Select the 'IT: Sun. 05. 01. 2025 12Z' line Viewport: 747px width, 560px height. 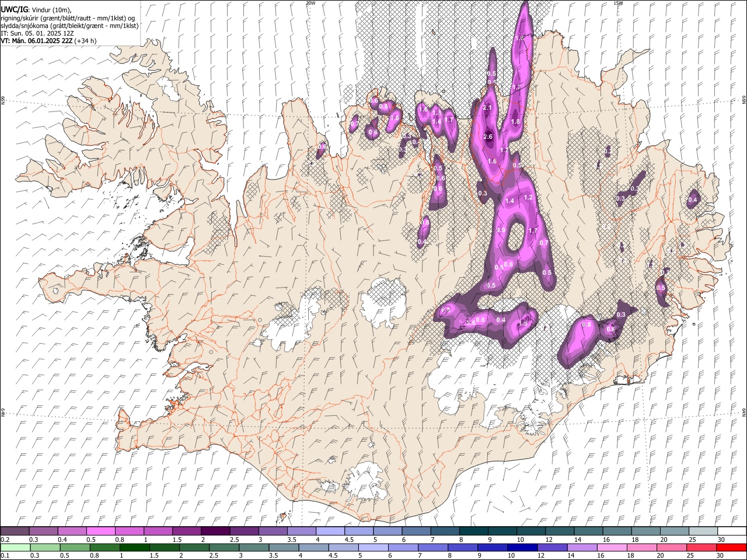point(37,33)
